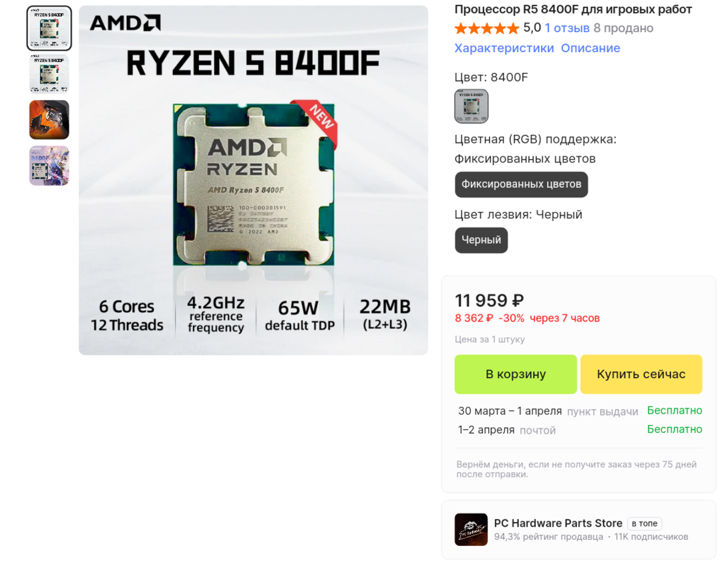Visit PC Hardware Parts Store page

[x=558, y=523]
